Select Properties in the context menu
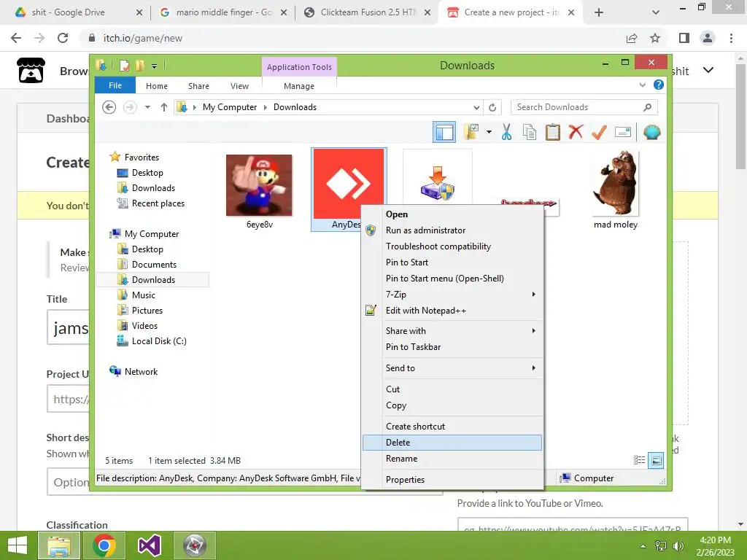 pos(452,480)
